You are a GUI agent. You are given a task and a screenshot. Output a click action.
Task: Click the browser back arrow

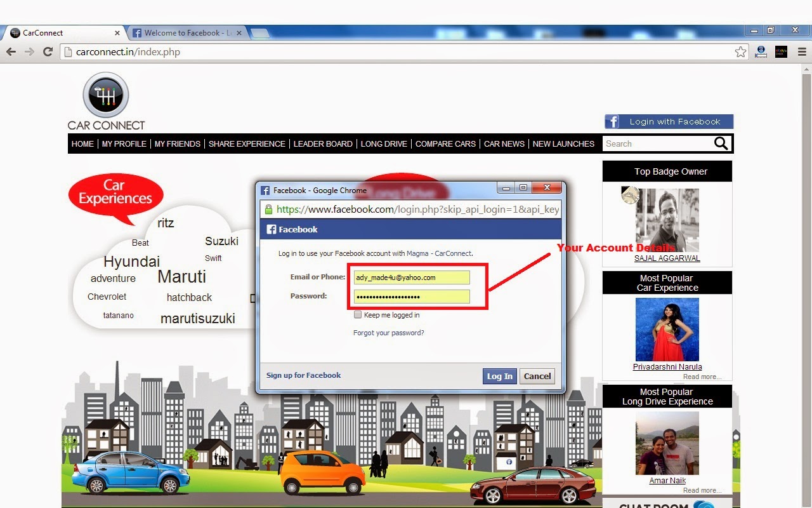[x=11, y=52]
